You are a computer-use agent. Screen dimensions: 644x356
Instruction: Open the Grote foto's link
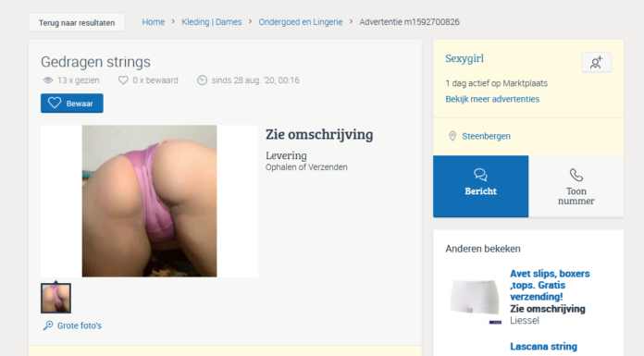(x=80, y=325)
